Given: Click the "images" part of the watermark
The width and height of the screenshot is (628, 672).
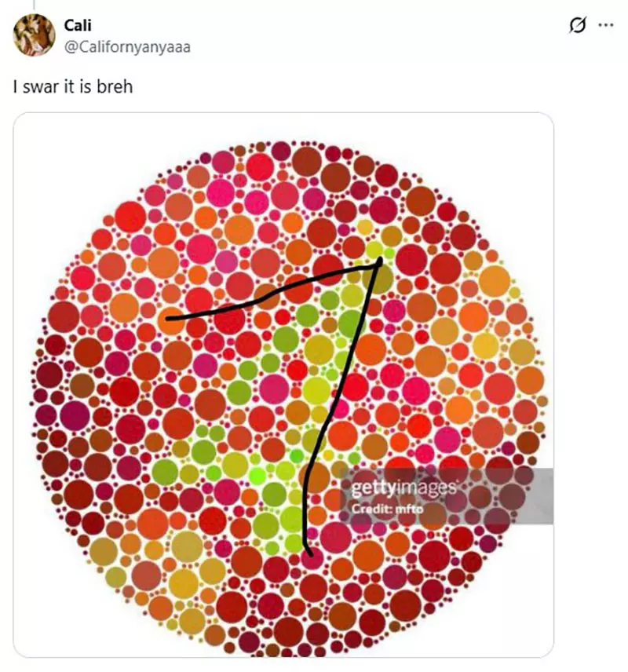Looking at the screenshot, I should point(426,488).
